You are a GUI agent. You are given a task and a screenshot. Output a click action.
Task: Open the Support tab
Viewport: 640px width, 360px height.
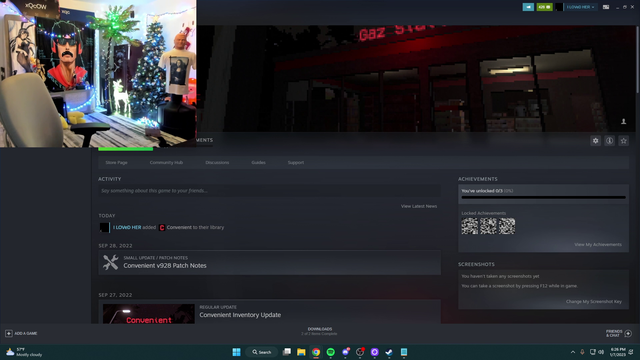point(296,162)
